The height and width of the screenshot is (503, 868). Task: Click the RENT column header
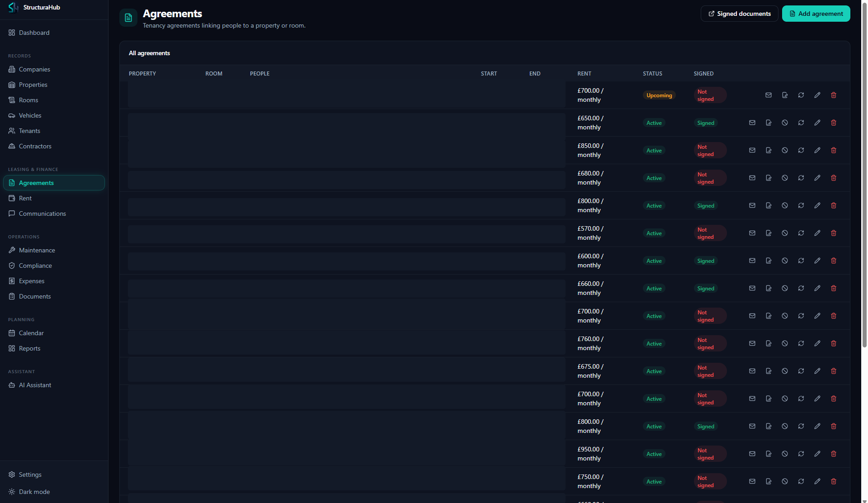point(584,73)
